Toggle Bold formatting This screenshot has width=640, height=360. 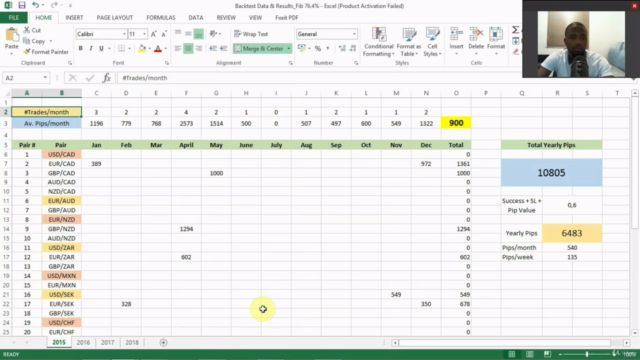(80, 49)
